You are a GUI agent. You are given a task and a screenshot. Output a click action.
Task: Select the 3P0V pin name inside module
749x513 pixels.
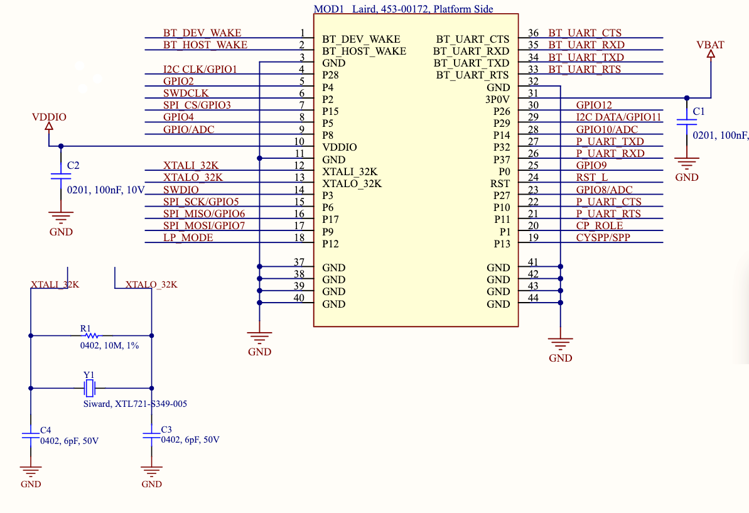coord(497,99)
